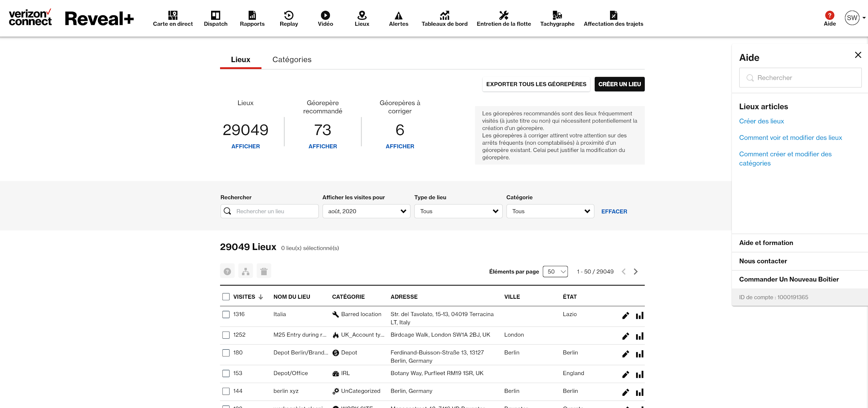Viewport: 868px width, 408px height.
Task: Select checkbox for berlin xyz row
Action: [x=226, y=392]
